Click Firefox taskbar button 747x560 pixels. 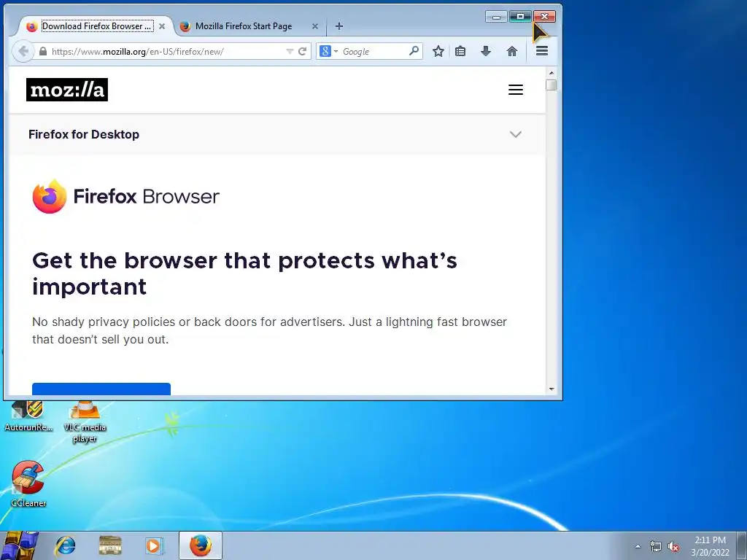point(201,545)
